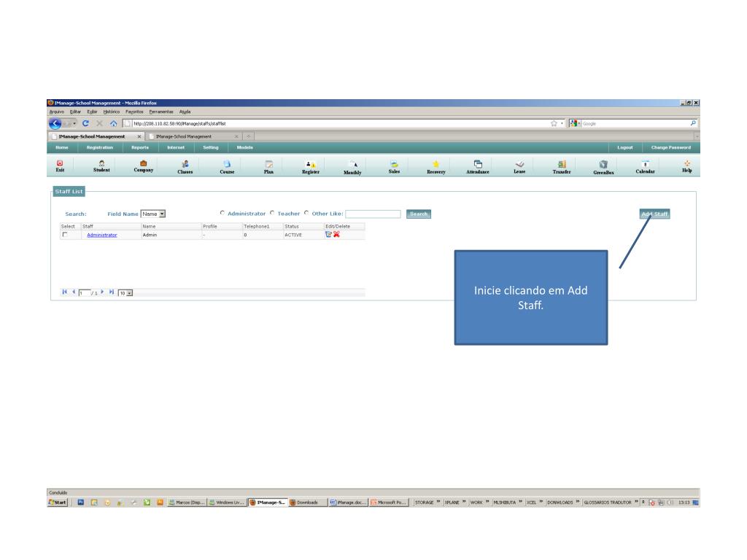747x560 pixels.
Task: Select the Administrator radio button
Action: (222, 213)
